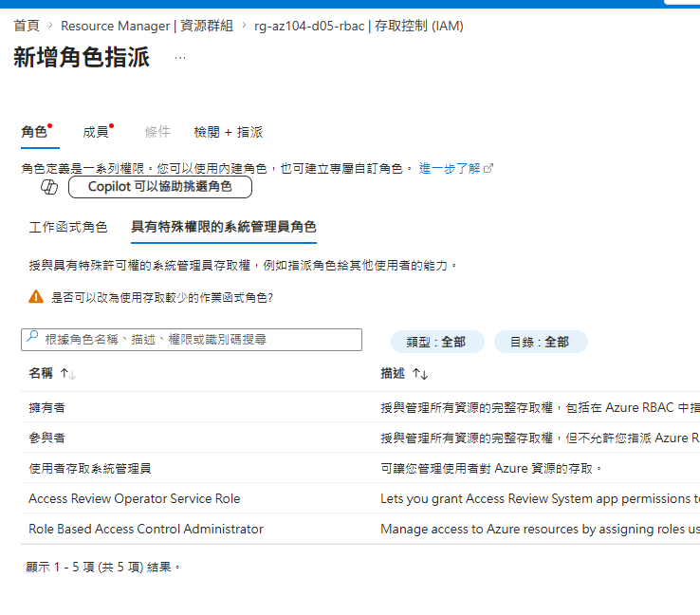The height and width of the screenshot is (615, 700).
Task: Click Manage access to Azure resources description
Action: [541, 530]
